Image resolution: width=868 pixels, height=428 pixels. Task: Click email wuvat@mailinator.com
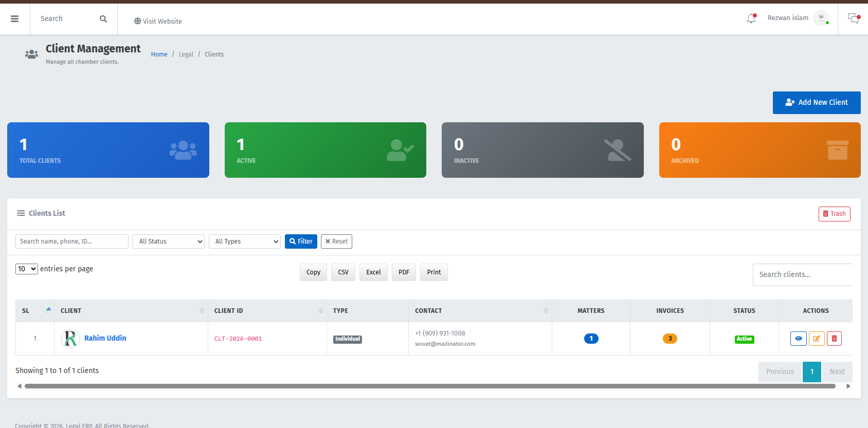tap(445, 344)
